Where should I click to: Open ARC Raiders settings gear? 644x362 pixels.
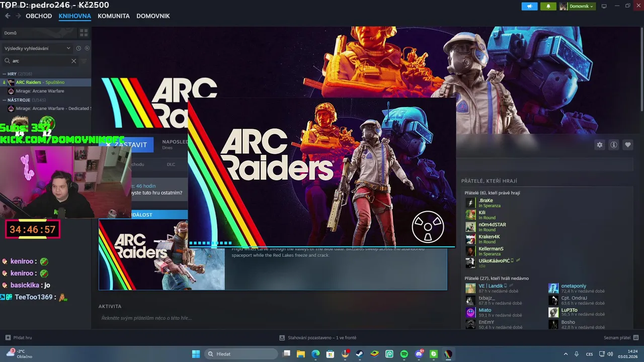pos(600,145)
